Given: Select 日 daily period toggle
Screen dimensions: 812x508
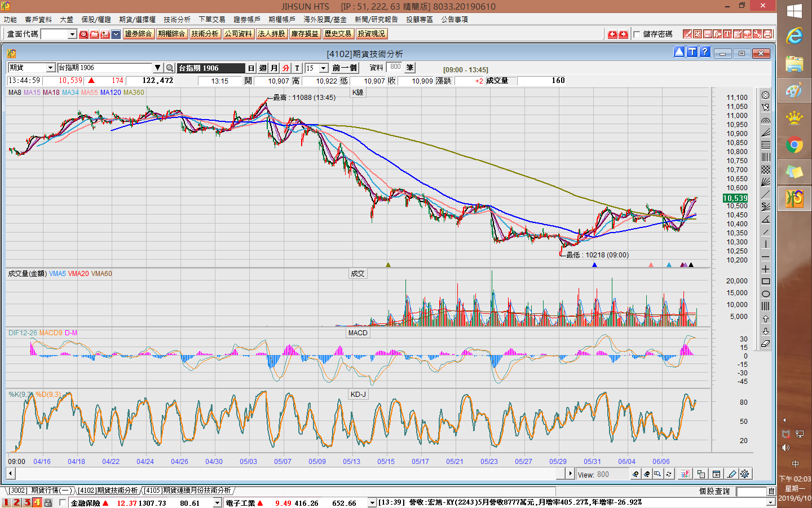Looking at the screenshot, I should [x=251, y=68].
